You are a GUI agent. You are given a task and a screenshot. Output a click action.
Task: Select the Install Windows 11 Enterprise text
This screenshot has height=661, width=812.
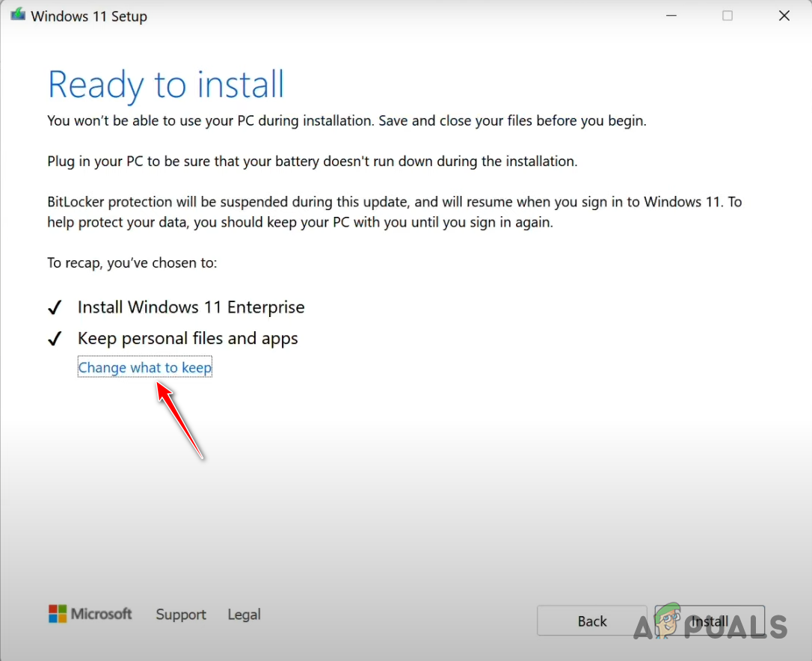click(x=191, y=307)
